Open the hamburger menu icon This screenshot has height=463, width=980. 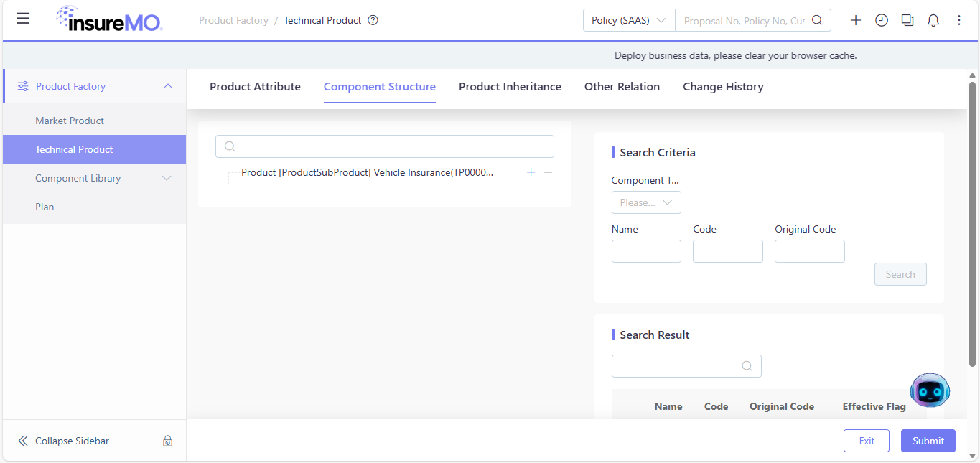pos(23,19)
